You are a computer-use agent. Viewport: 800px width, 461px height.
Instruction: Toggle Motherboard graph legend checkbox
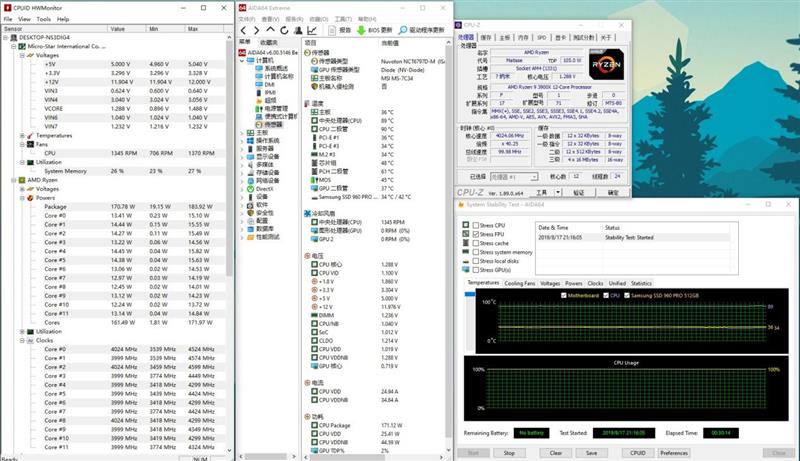(564, 295)
